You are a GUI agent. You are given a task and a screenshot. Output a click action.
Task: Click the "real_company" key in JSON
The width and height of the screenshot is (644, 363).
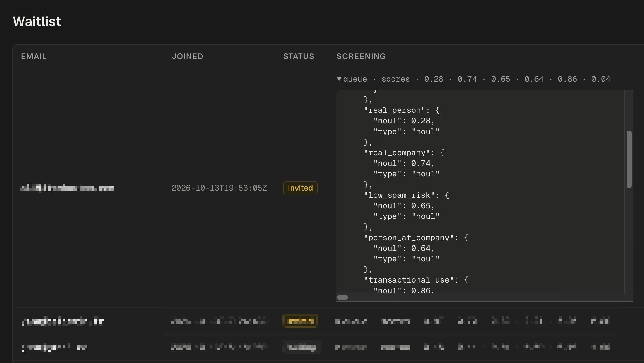click(397, 153)
